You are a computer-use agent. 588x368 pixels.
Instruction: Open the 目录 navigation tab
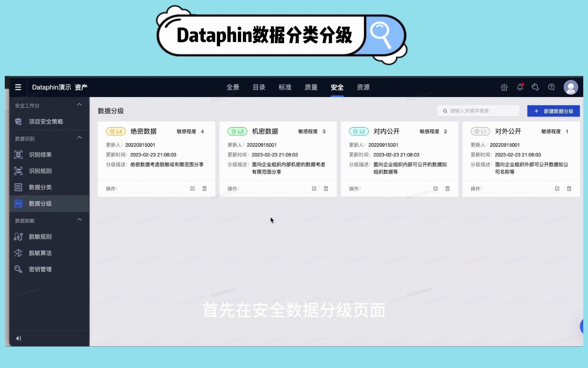click(259, 87)
